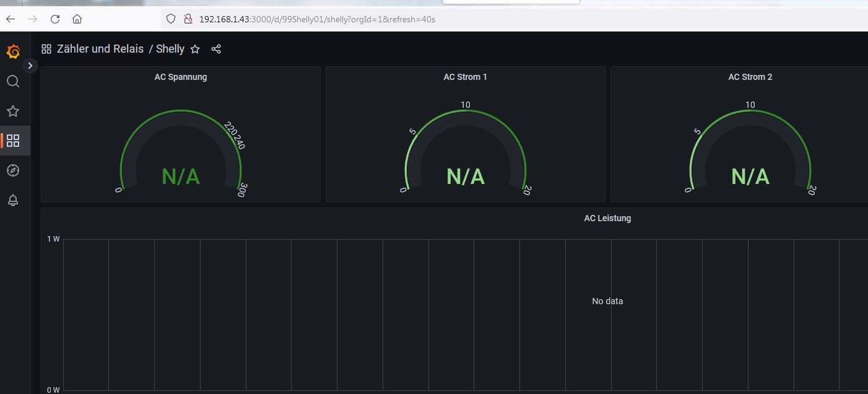This screenshot has width=868, height=394.
Task: Open the Alerting bell icon
Action: click(x=13, y=200)
